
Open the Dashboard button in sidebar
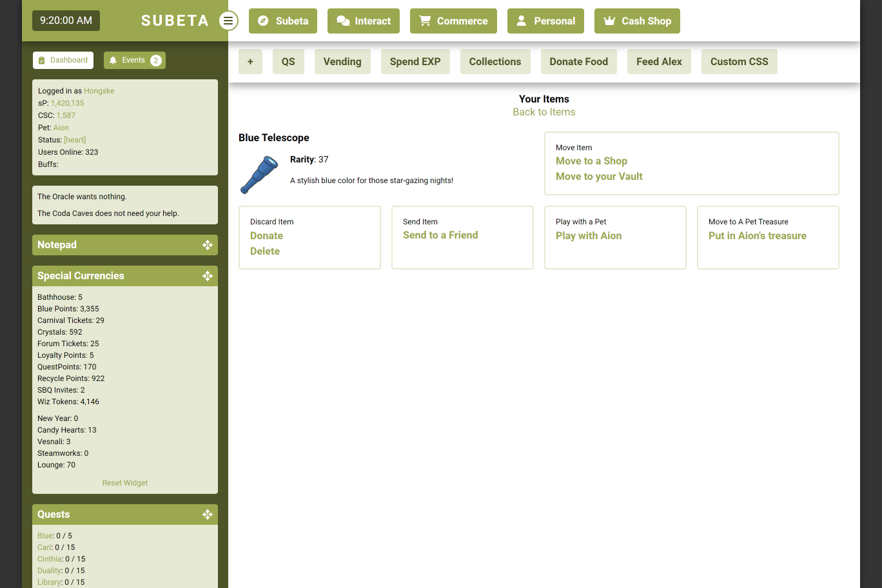point(63,61)
